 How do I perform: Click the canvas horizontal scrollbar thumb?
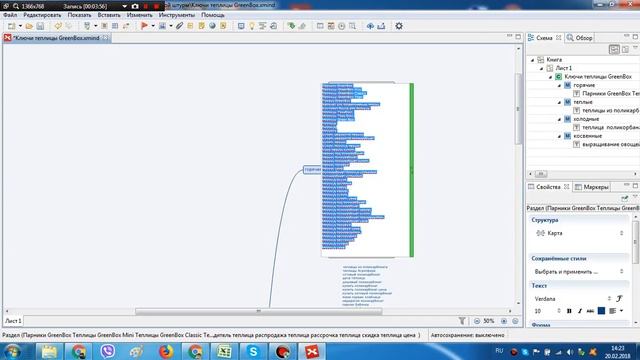[258, 311]
